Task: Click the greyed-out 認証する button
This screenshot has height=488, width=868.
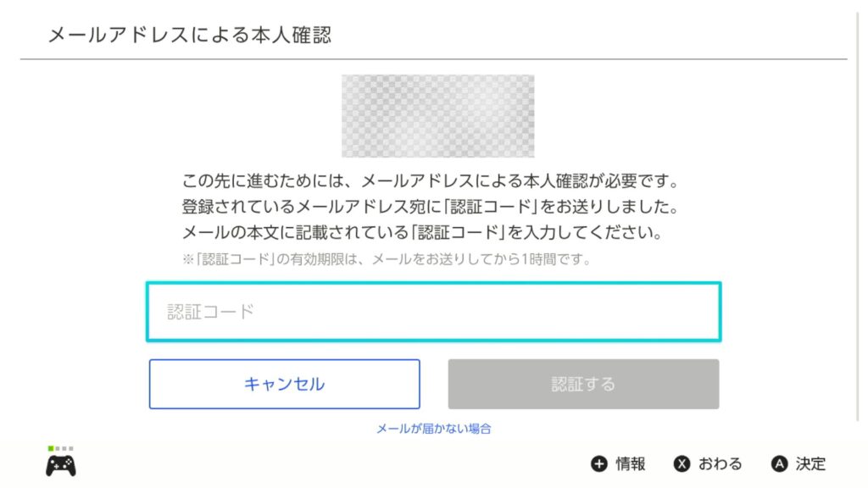Action: coord(583,384)
